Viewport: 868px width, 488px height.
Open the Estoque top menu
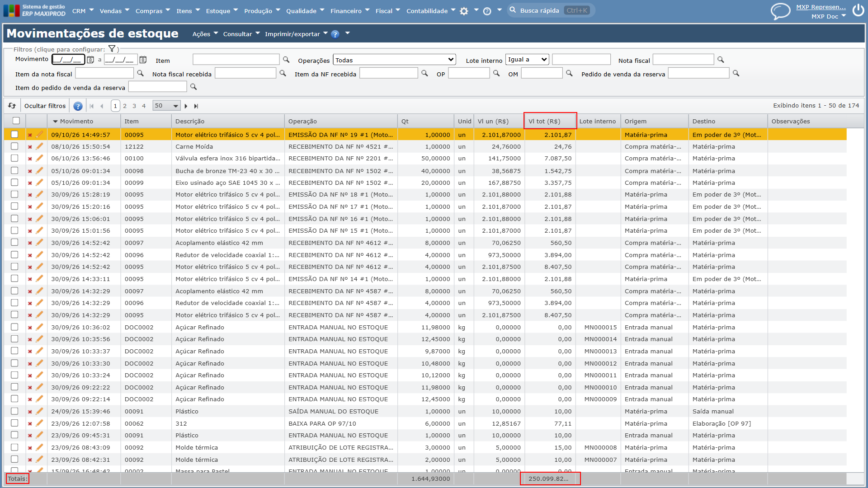tap(222, 11)
